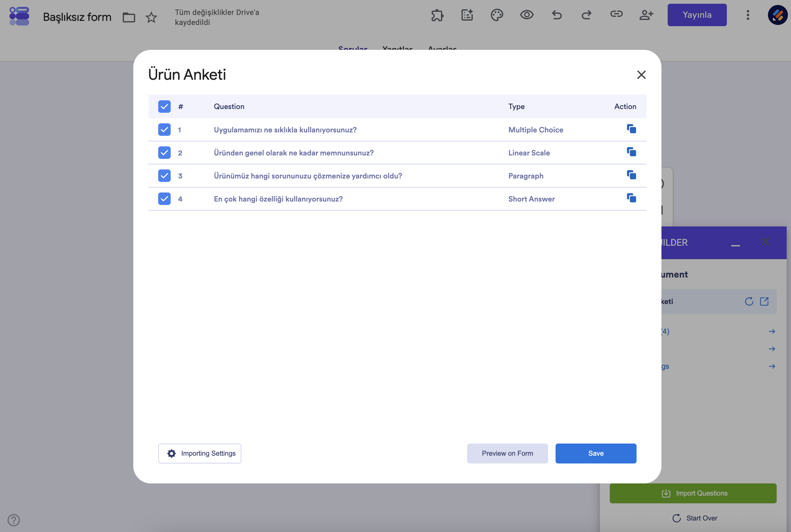Open document in new tab icon

(x=764, y=301)
